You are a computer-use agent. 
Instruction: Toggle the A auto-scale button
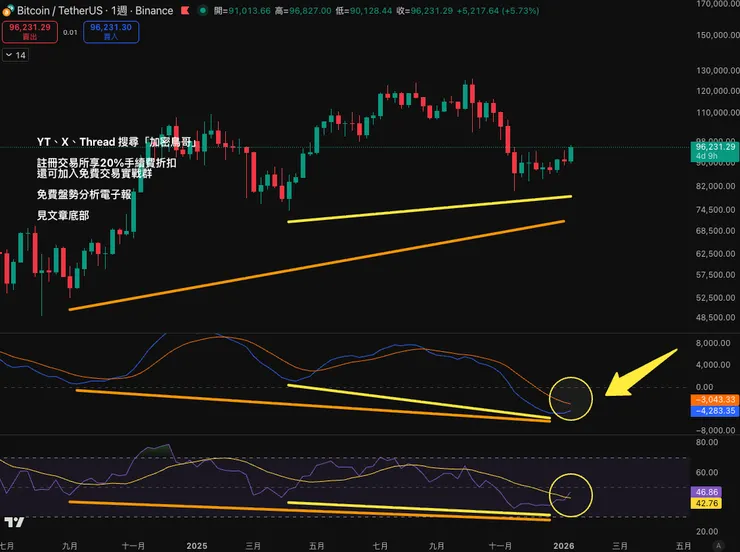[718, 545]
